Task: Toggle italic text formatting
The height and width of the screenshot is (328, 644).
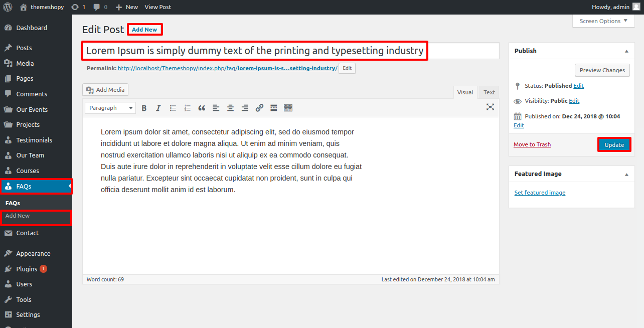Action: pyautogui.click(x=158, y=108)
